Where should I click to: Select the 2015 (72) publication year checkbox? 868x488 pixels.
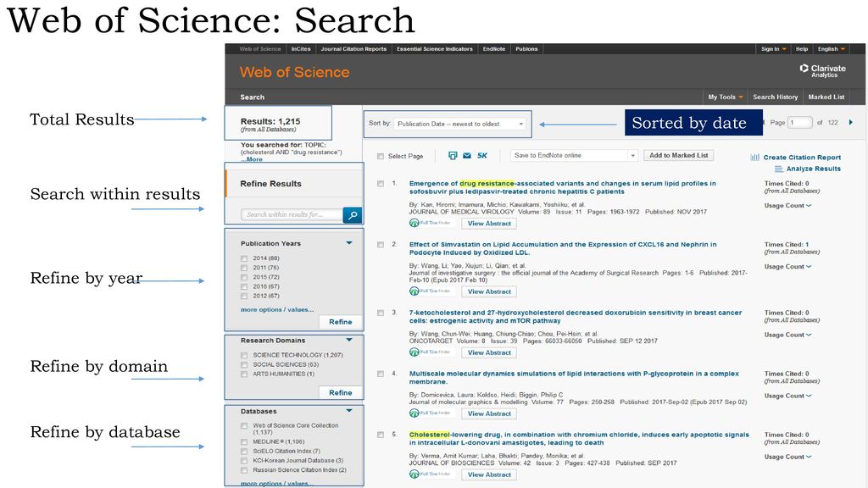pos(244,277)
